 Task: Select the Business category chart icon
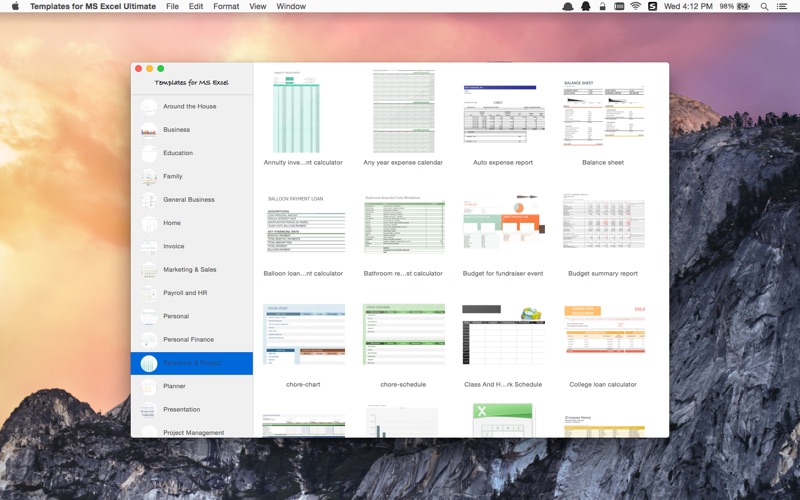149,130
